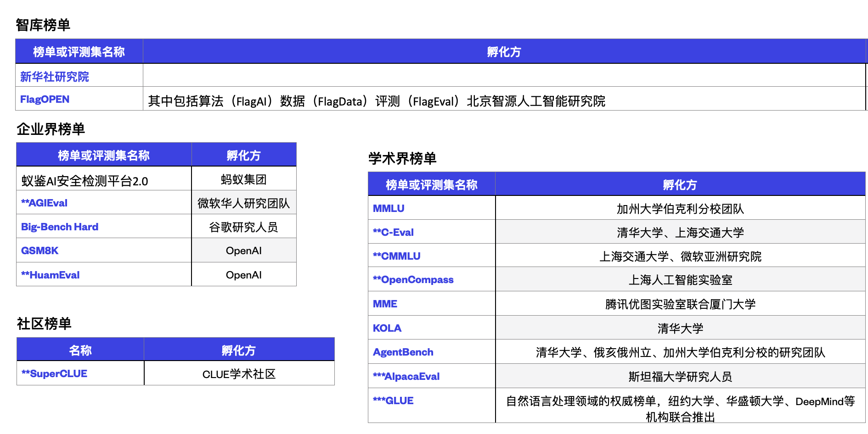Open the **SuperCLUE link
Viewport: 868px width, 434px height.
[x=54, y=373]
